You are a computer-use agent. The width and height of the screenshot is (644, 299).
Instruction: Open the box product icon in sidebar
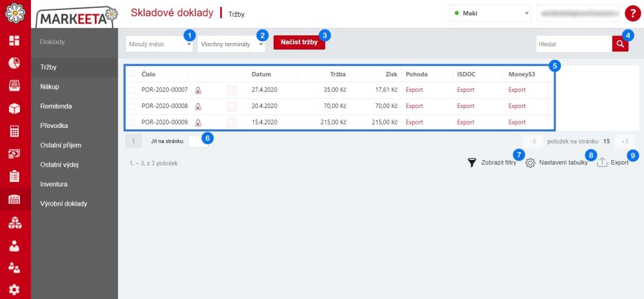coord(14,109)
